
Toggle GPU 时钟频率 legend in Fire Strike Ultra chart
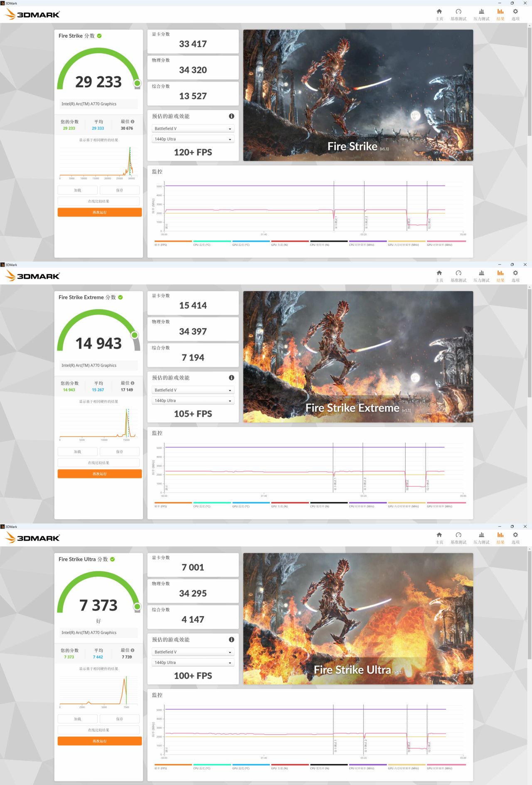[x=446, y=767]
